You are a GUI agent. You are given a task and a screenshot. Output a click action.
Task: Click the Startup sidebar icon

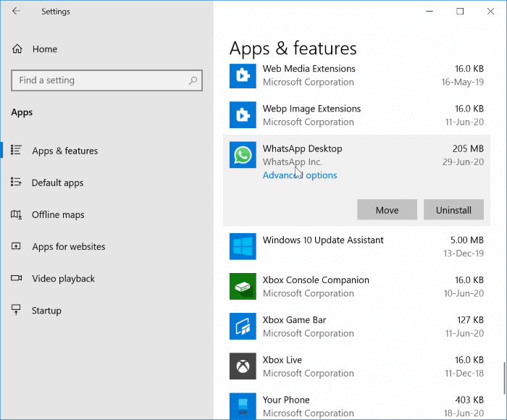(16, 310)
